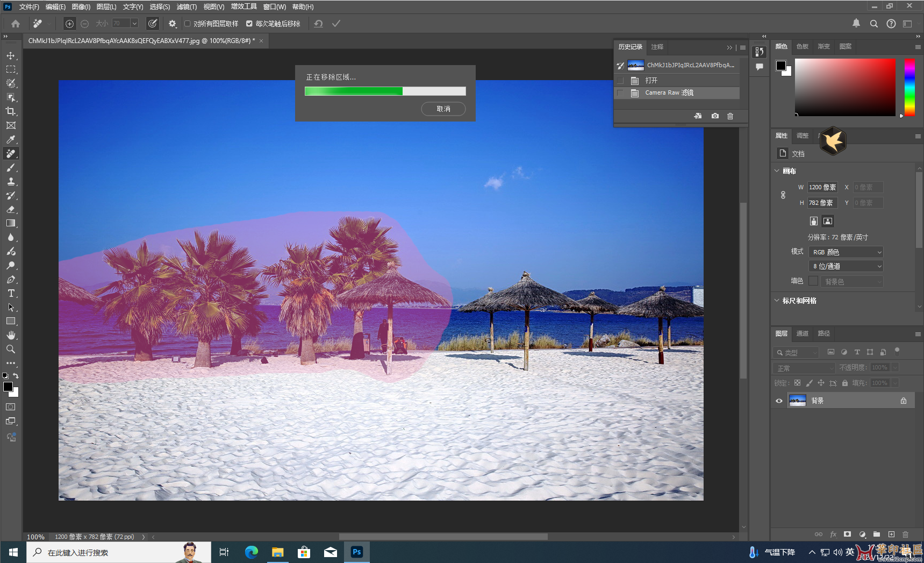
Task: Select the Crop tool
Action: tap(11, 111)
